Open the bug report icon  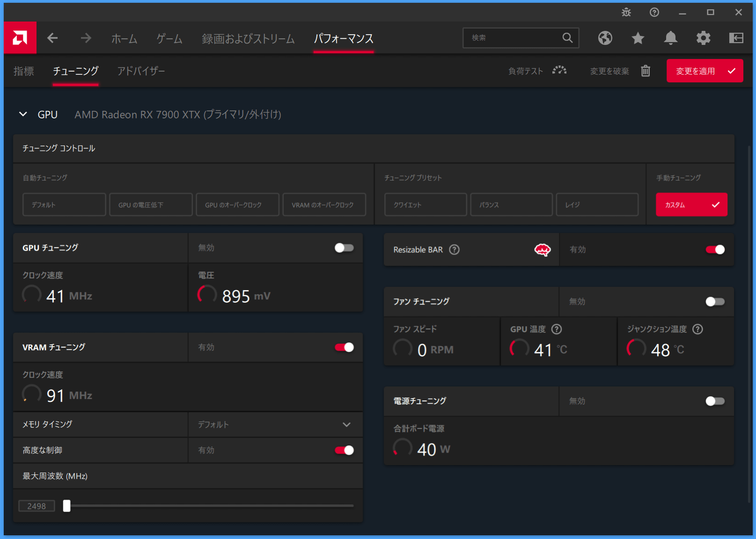[x=626, y=13]
